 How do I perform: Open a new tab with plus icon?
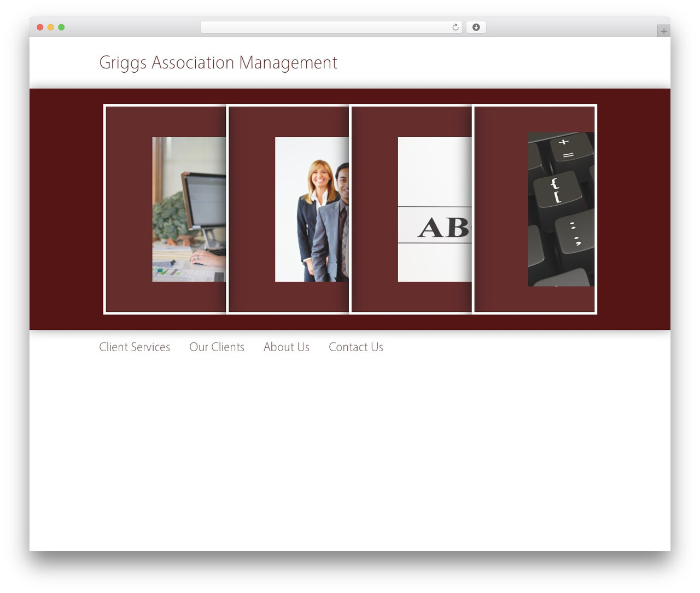point(663,31)
